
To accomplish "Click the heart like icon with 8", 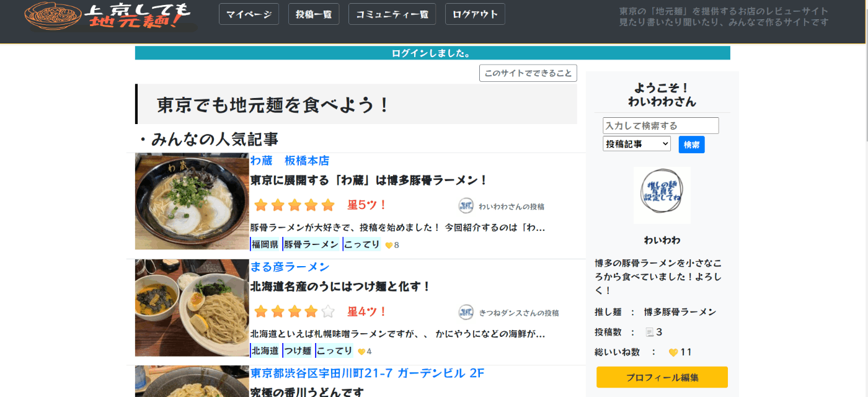I will coord(389,245).
